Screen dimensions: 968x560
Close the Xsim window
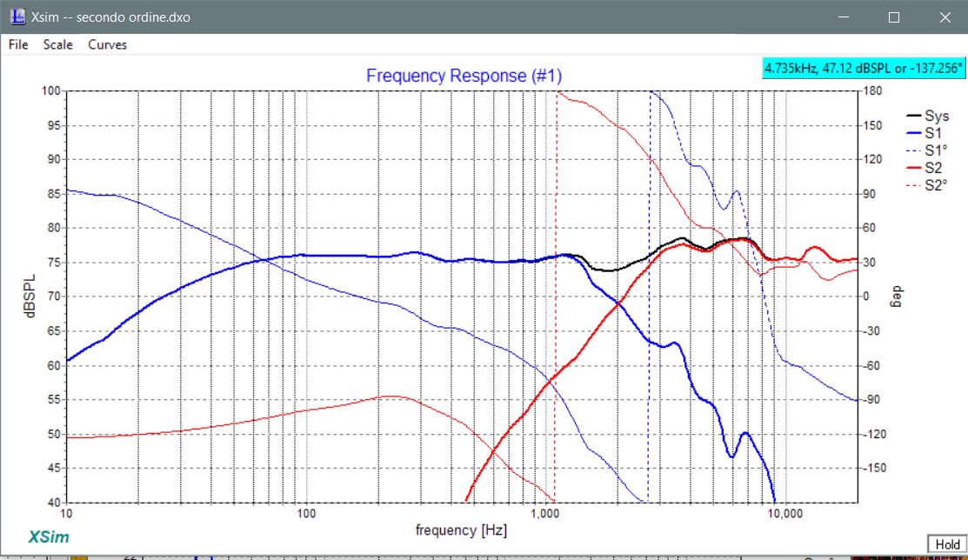[x=945, y=17]
